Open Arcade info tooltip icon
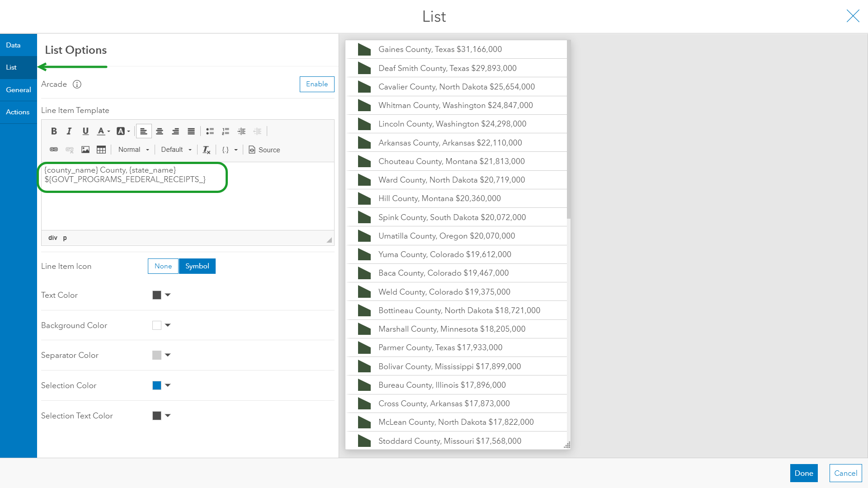This screenshot has height=488, width=868. click(x=77, y=84)
